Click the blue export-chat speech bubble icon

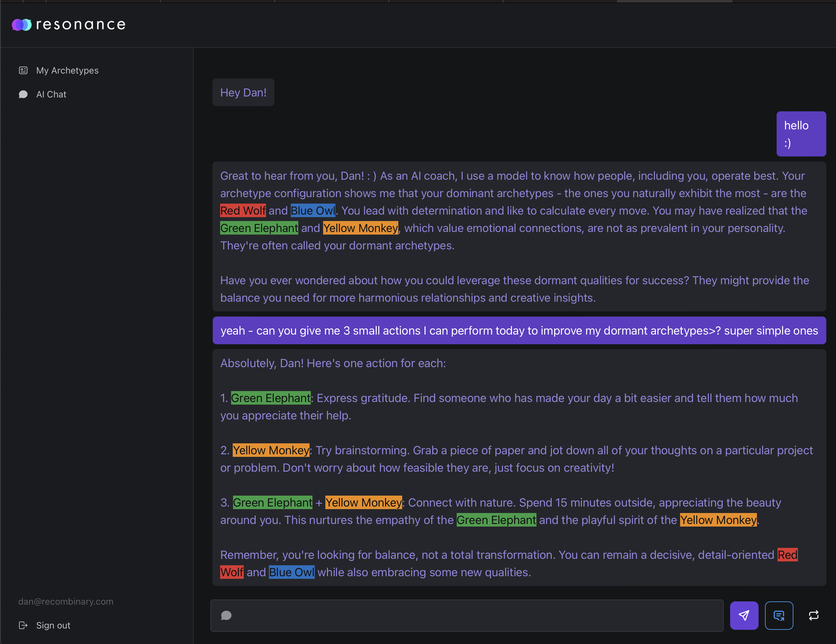[x=779, y=615]
